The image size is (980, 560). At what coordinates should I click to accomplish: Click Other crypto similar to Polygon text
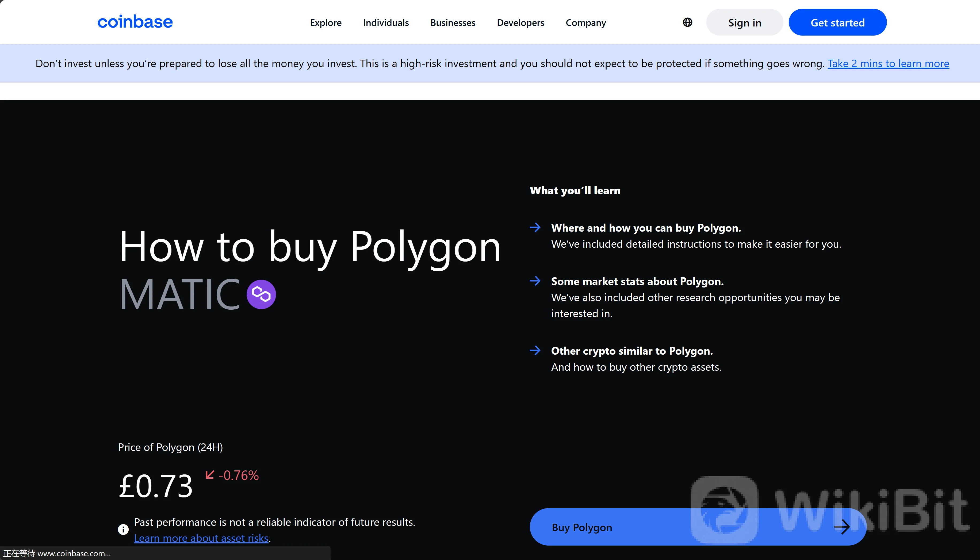632,351
